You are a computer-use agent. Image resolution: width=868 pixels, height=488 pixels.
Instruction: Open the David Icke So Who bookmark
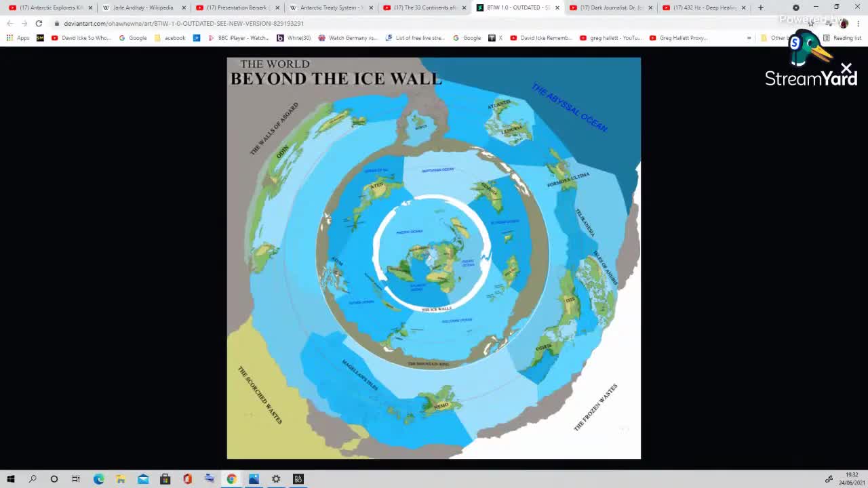[x=81, y=38]
